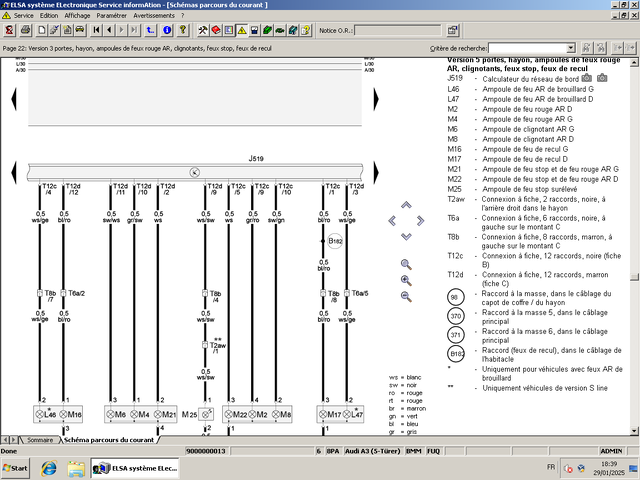Click the camera icon next to J519
640x480 pixels.
pos(587,77)
